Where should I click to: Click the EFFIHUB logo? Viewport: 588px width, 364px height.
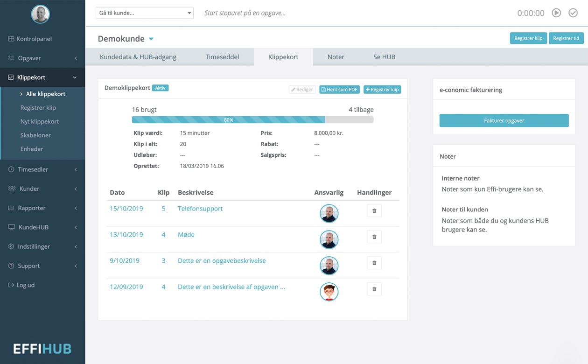click(x=42, y=348)
